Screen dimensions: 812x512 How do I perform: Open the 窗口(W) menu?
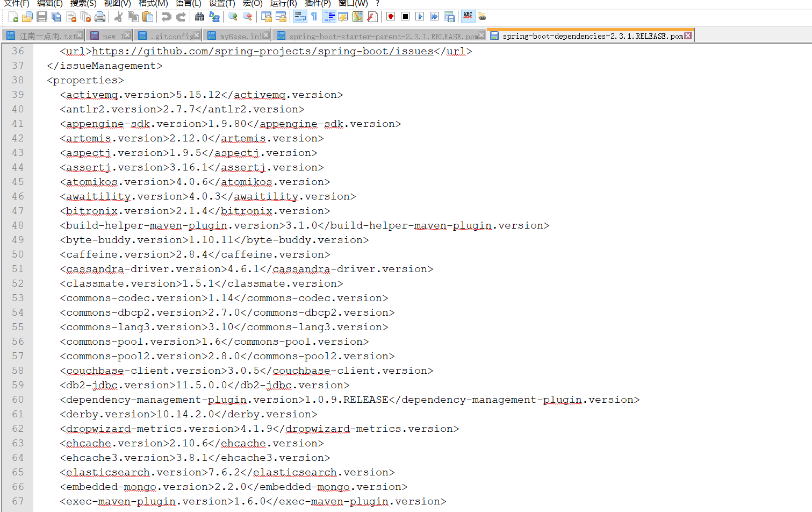(353, 4)
